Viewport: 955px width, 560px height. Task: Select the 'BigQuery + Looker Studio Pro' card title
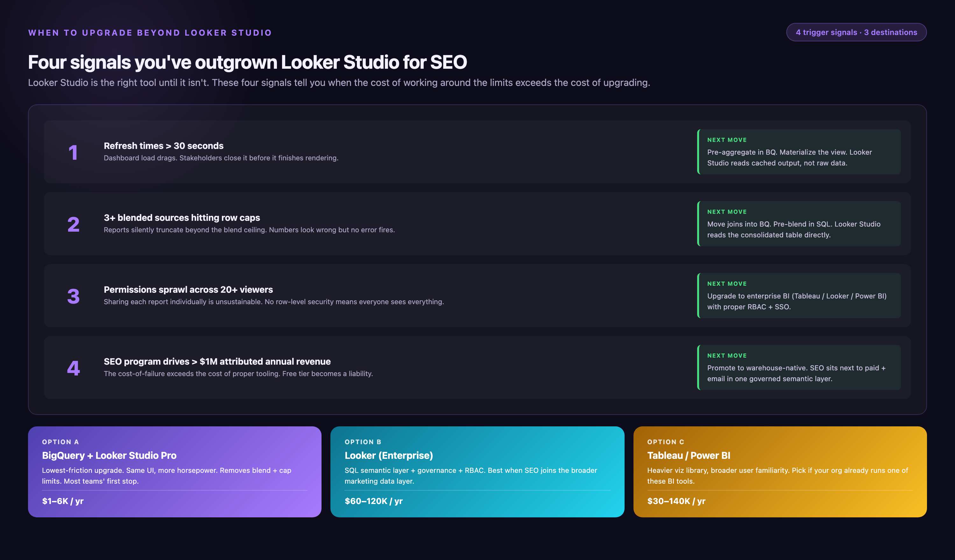pos(109,455)
